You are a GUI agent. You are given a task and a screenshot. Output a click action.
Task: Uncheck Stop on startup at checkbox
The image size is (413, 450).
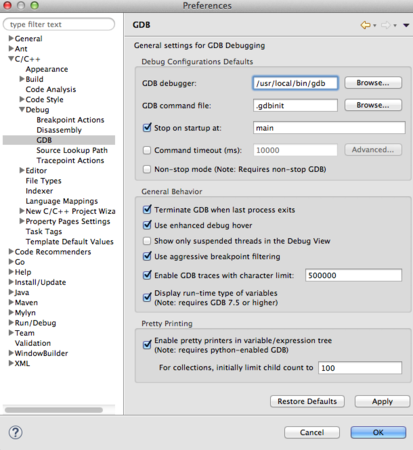[147, 128]
